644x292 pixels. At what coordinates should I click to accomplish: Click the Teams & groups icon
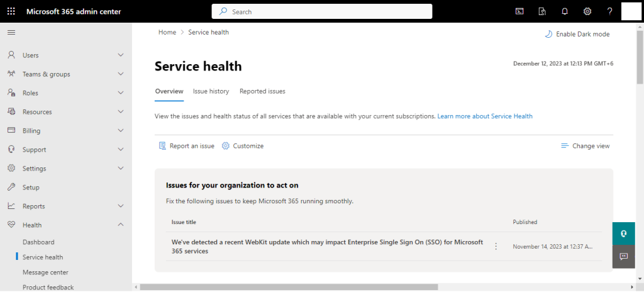11,74
